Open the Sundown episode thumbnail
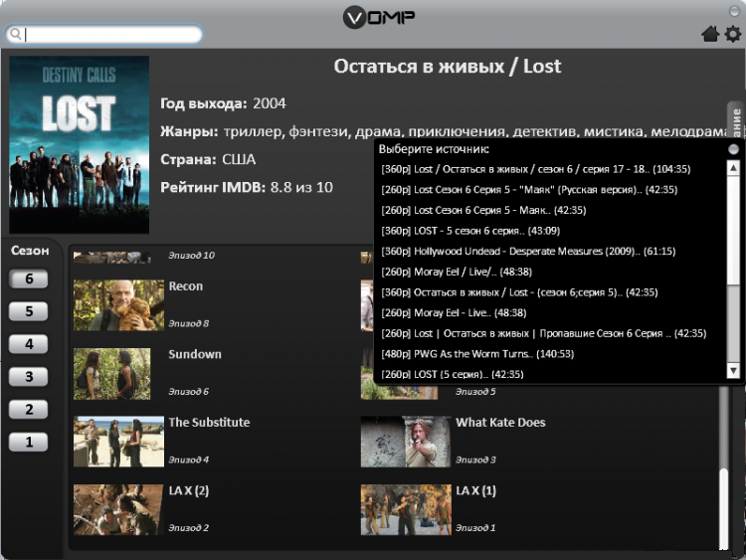The height and width of the screenshot is (560, 746). (111, 373)
